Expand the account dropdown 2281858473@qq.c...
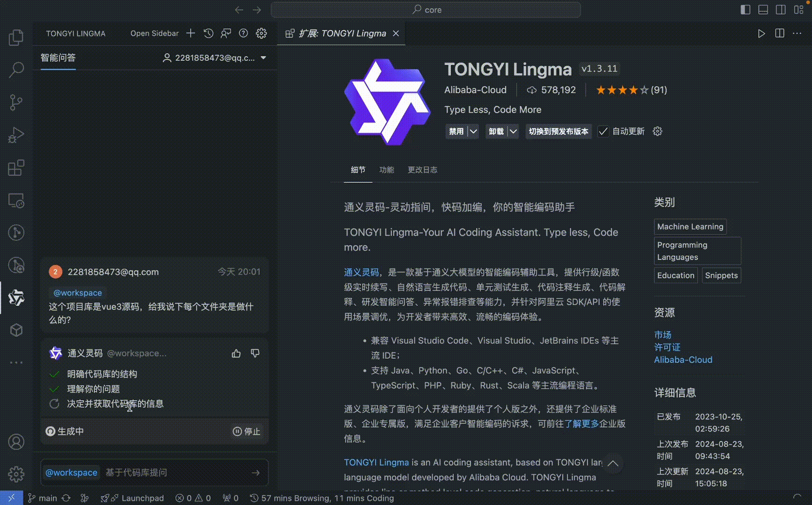This screenshot has width=812, height=505. click(x=263, y=58)
